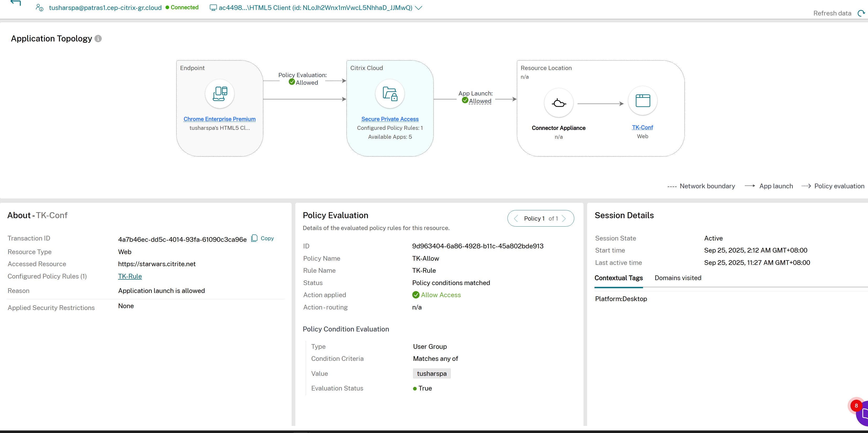The width and height of the screenshot is (868, 433).
Task: Expand the HTML5 Client dropdown chevron
Action: coord(419,8)
